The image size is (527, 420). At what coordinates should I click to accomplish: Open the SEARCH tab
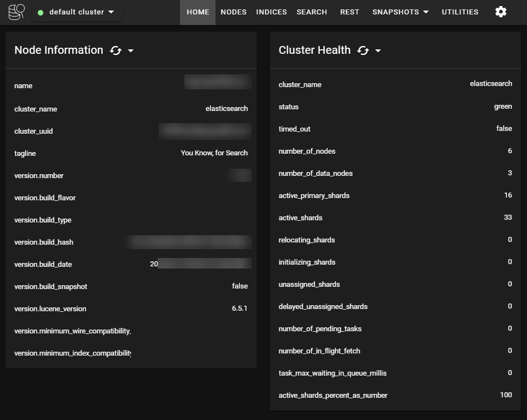tap(312, 12)
